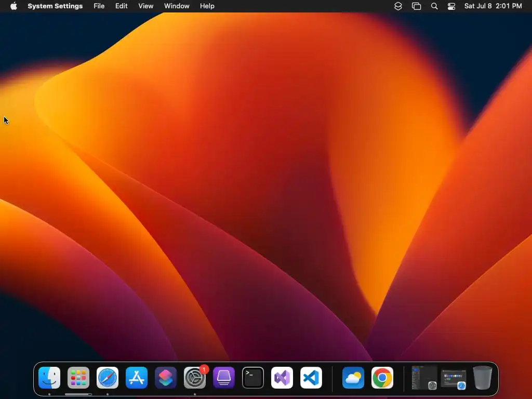The image size is (532, 399).
Task: Open the File menu
Action: point(99,6)
